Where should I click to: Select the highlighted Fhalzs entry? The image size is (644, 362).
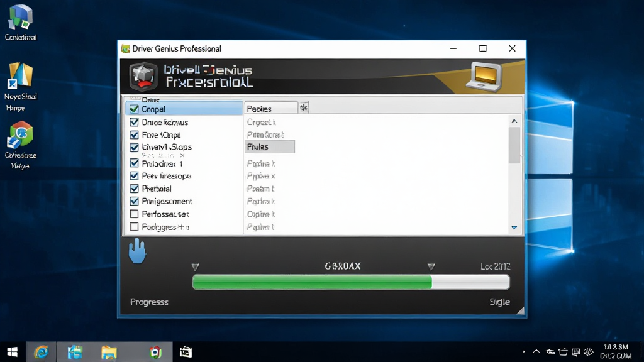(270, 147)
